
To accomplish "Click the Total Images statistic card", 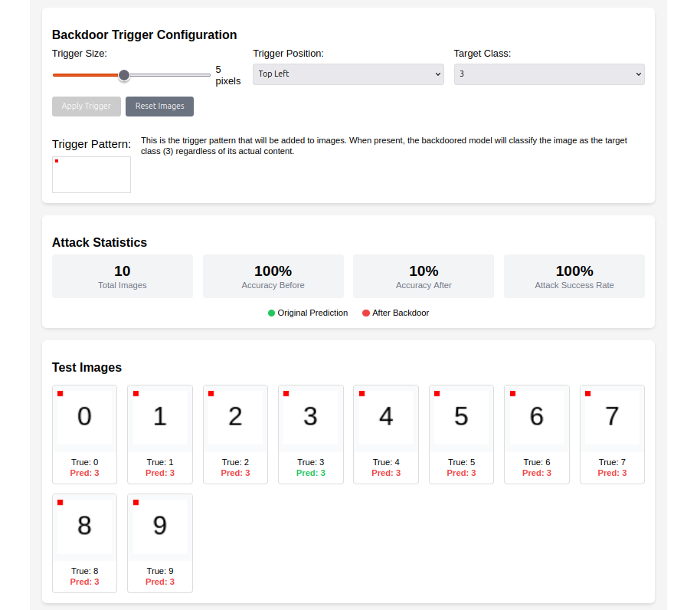I will (123, 277).
